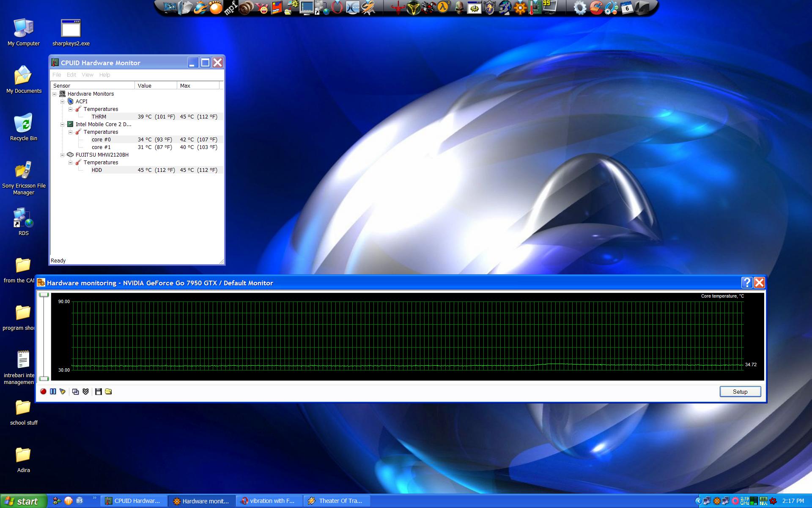The image size is (812, 508).
Task: Collapse the Intel Mobile Core 2 node
Action: [x=63, y=124]
